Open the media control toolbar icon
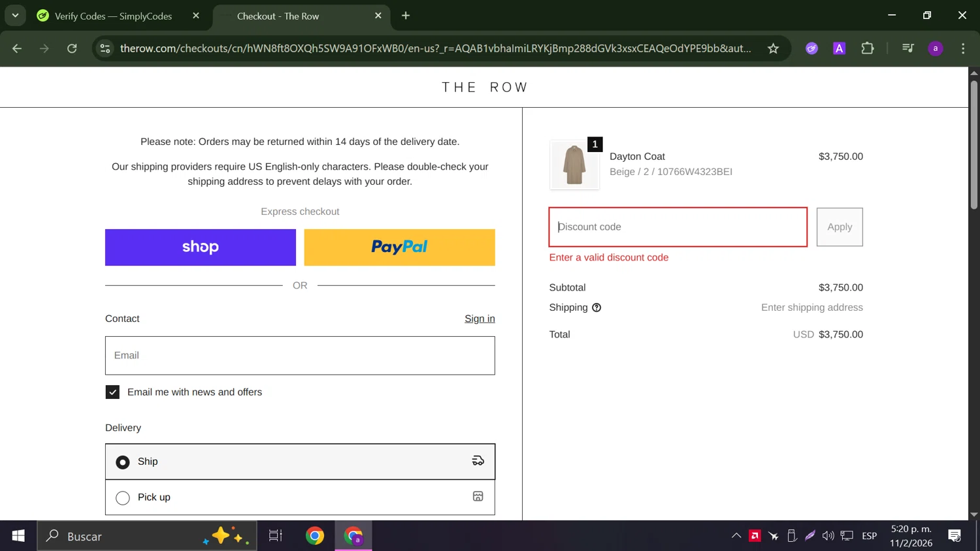The image size is (980, 551). click(x=907, y=48)
